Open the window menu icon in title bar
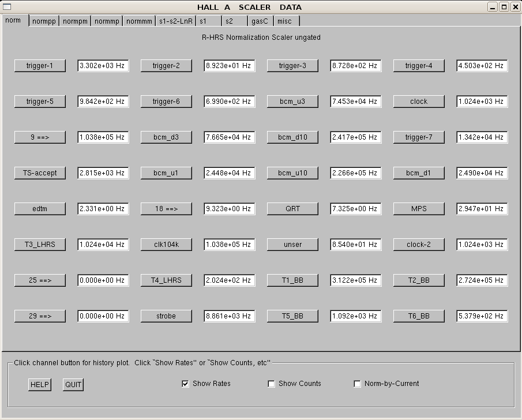Image resolution: width=522 pixels, height=420 pixels. pyautogui.click(x=7, y=7)
